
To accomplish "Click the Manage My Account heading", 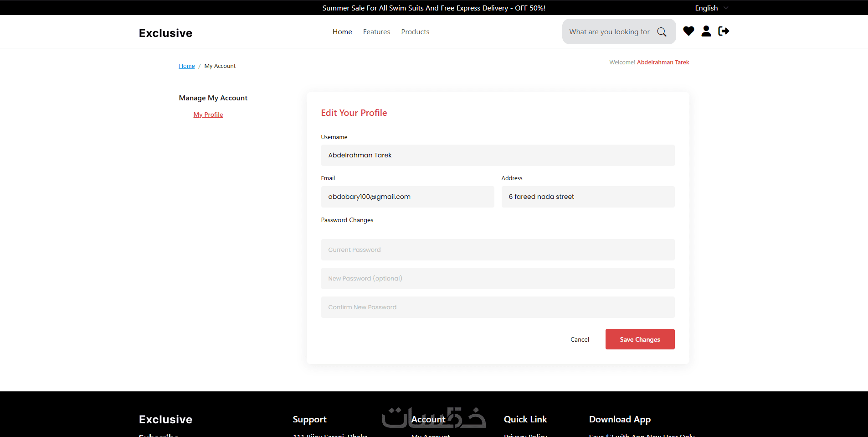I will (x=213, y=98).
